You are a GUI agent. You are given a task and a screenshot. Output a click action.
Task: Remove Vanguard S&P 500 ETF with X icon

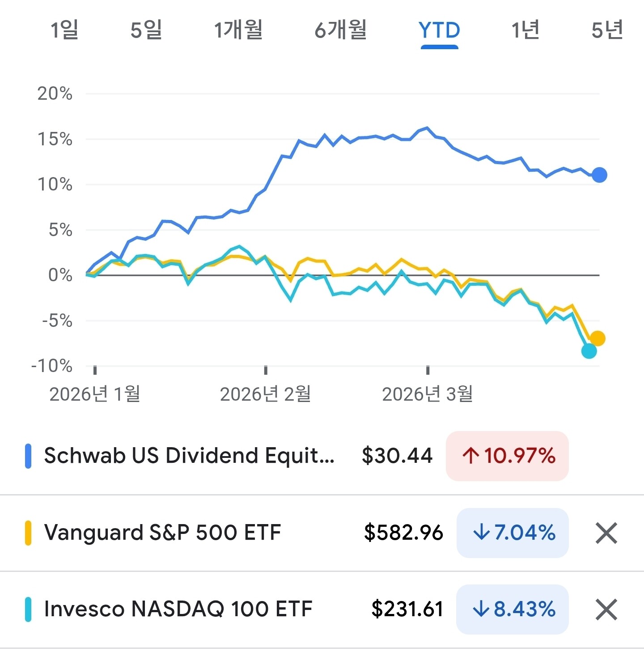click(x=606, y=533)
